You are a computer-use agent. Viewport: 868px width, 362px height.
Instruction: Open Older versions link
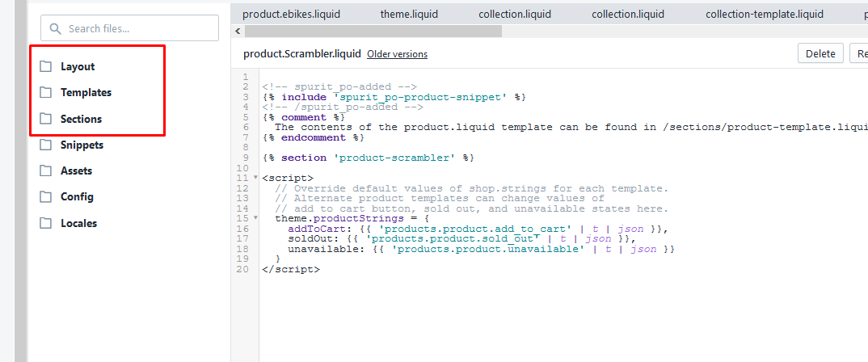point(398,54)
